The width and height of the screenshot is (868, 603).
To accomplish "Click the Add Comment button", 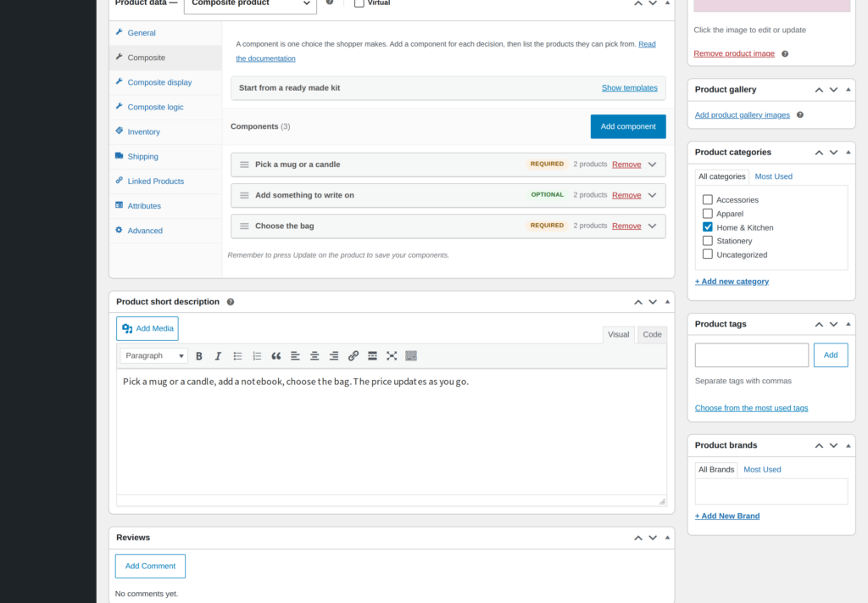I will (150, 566).
